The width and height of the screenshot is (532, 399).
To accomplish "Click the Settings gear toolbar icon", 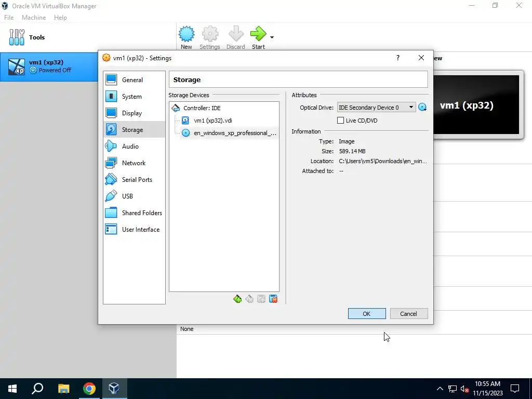I will [x=210, y=37].
